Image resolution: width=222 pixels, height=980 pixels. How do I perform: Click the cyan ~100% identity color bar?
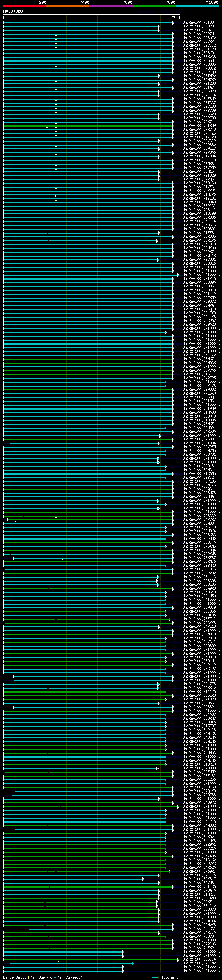pyautogui.click(x=197, y=7)
